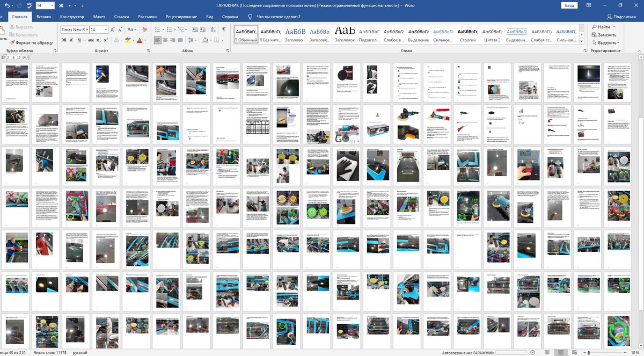
Task: Open the Вставка ribbon tab
Action: [44, 17]
